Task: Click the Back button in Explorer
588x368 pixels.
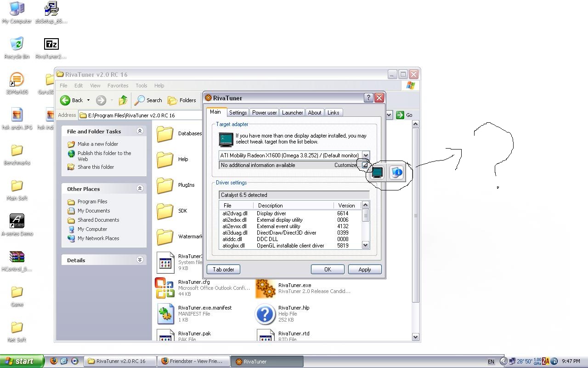Action: pos(72,100)
